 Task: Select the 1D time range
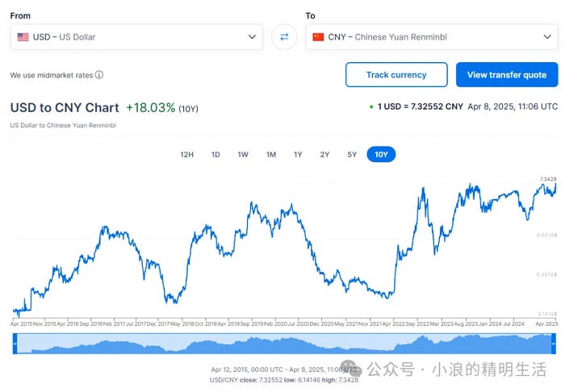point(216,154)
